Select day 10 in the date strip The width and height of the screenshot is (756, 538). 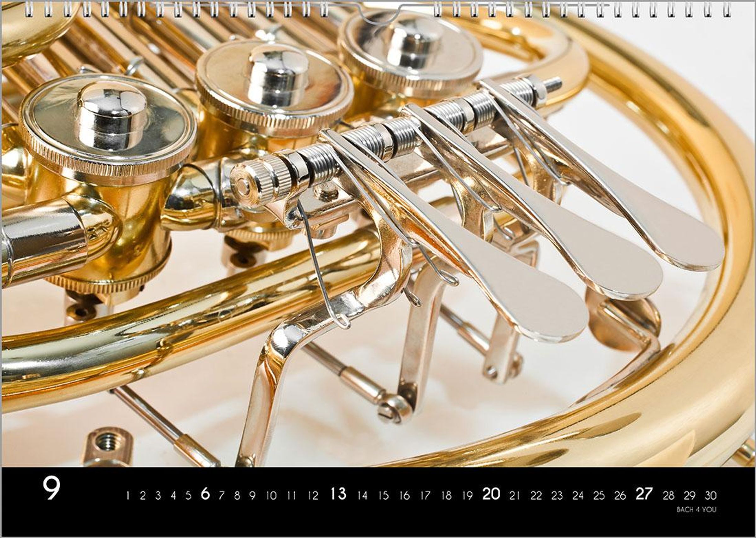[x=271, y=495]
